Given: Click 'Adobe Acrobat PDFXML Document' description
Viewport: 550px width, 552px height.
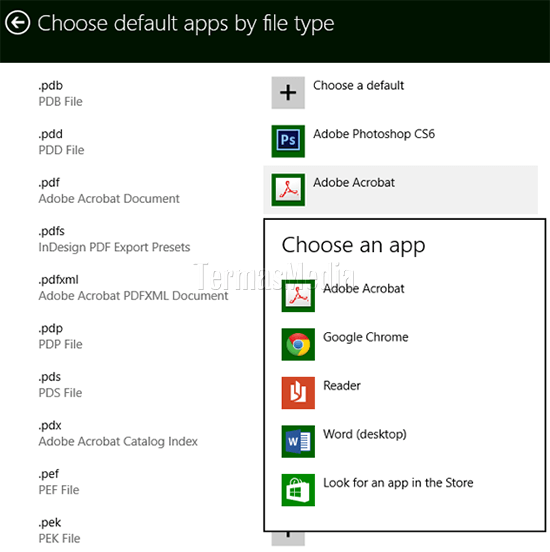Looking at the screenshot, I should tap(133, 296).
